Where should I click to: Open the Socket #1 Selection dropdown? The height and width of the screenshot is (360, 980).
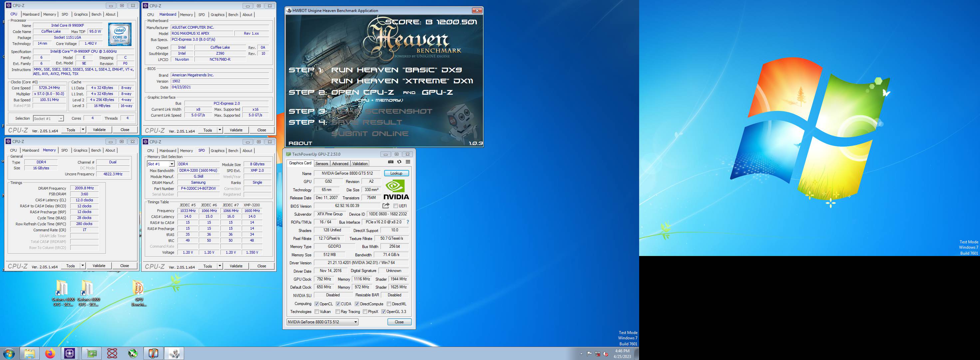click(48, 118)
